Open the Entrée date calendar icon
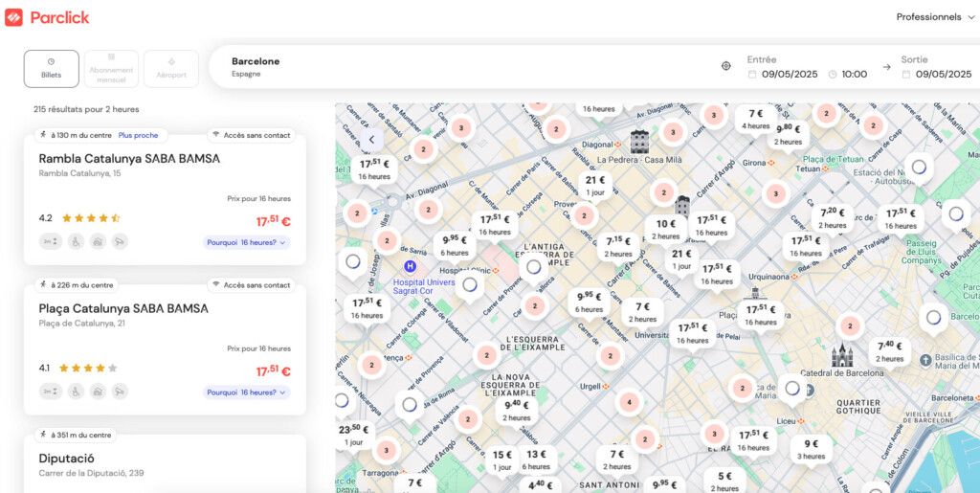 coord(752,75)
